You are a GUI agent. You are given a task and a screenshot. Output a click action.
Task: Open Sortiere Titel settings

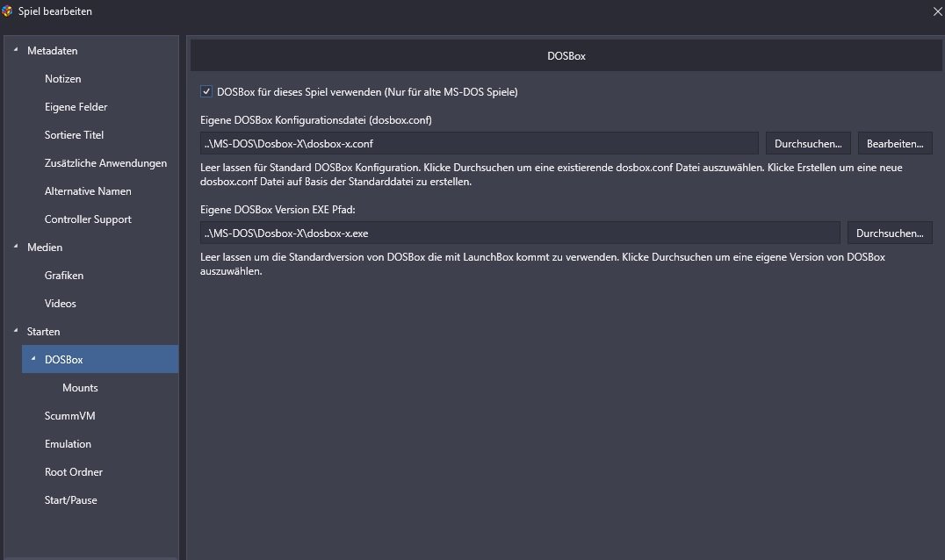tap(74, 135)
